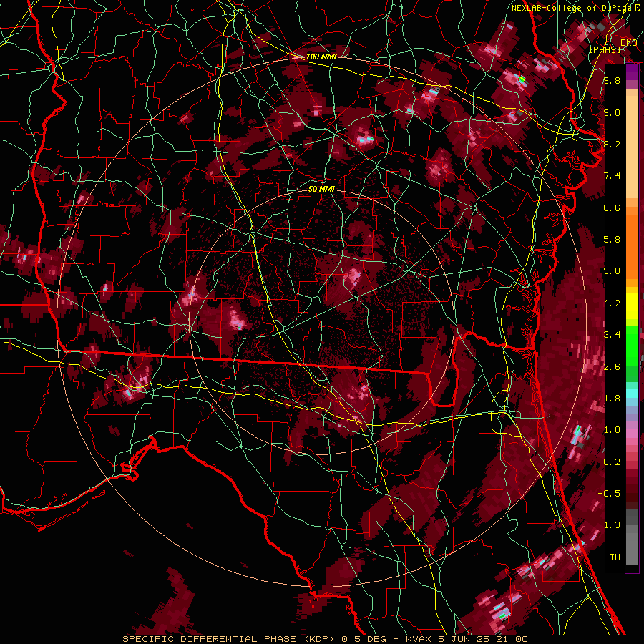This screenshot has width=644, height=644.
Task: Click the 50 NMI range ring label
Action: [321, 190]
